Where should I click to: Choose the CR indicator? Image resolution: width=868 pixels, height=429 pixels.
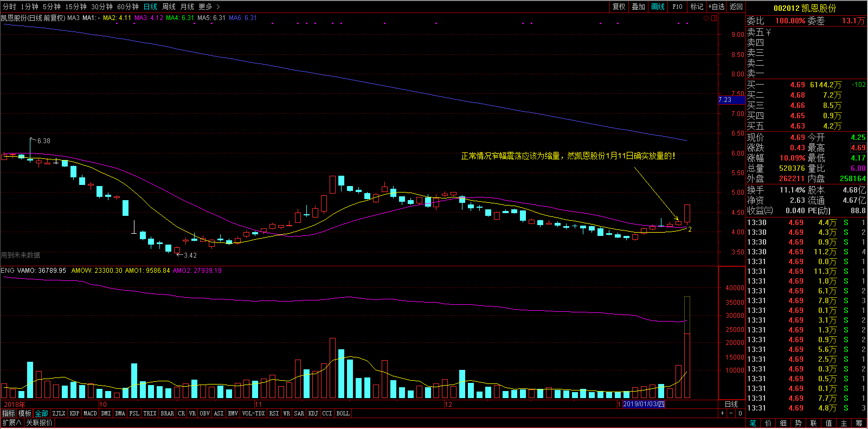point(182,413)
